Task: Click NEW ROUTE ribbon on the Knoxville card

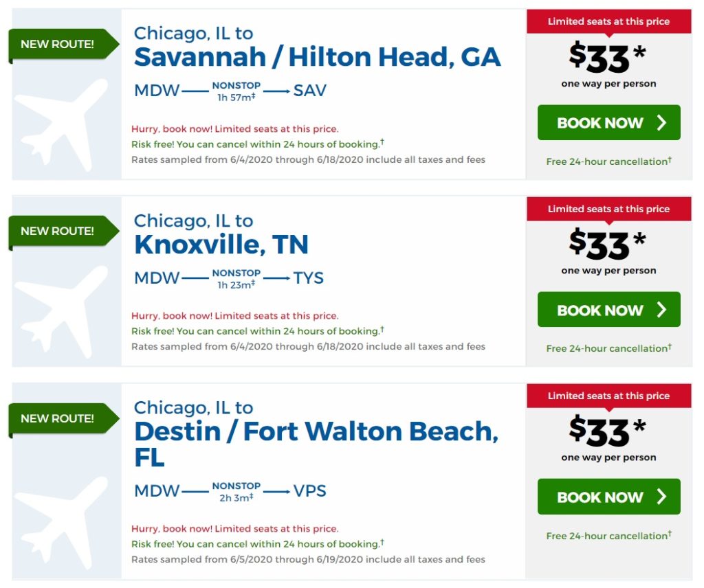Action: (59, 231)
